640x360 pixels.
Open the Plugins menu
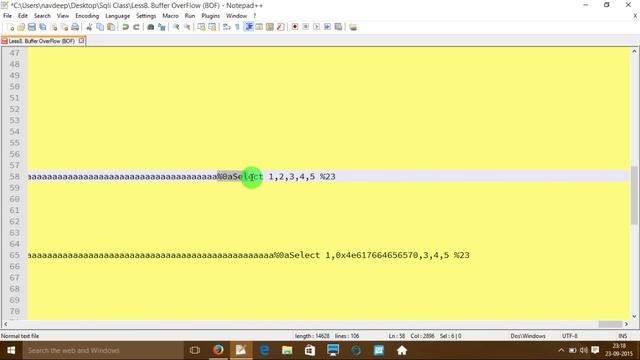pyautogui.click(x=211, y=16)
